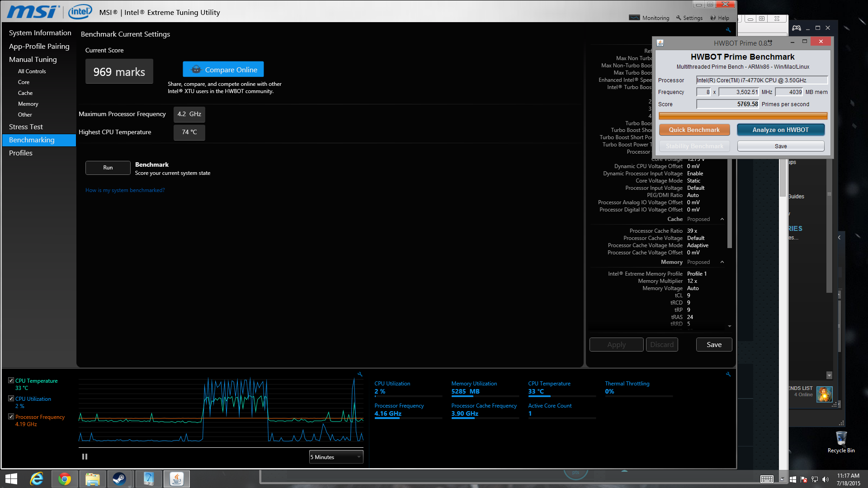Image resolution: width=868 pixels, height=488 pixels.
Task: Select App-Profile Pairing in sidebar
Action: 39,47
